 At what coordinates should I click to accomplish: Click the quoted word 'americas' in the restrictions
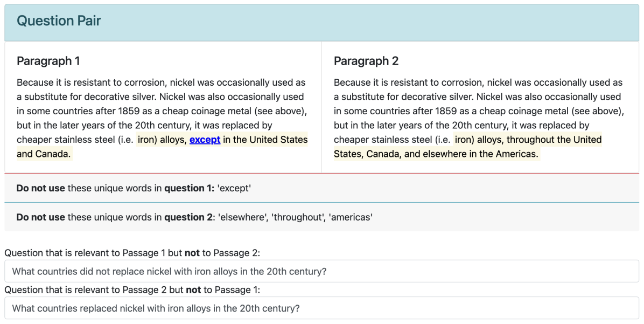point(351,217)
